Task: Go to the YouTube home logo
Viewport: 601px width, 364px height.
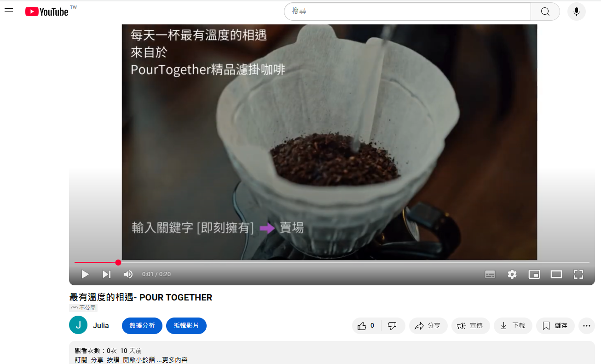Action: pos(47,12)
